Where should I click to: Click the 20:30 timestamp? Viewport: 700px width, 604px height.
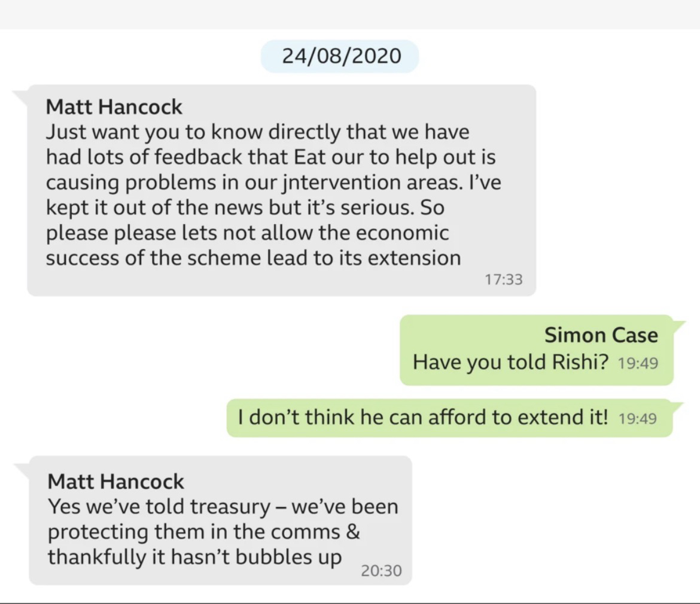pyautogui.click(x=381, y=571)
